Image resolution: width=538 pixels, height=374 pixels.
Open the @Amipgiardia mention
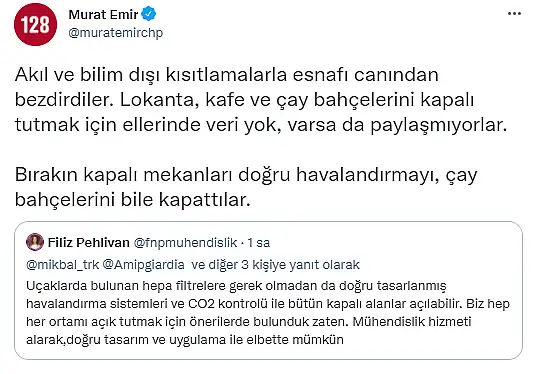tap(143, 265)
